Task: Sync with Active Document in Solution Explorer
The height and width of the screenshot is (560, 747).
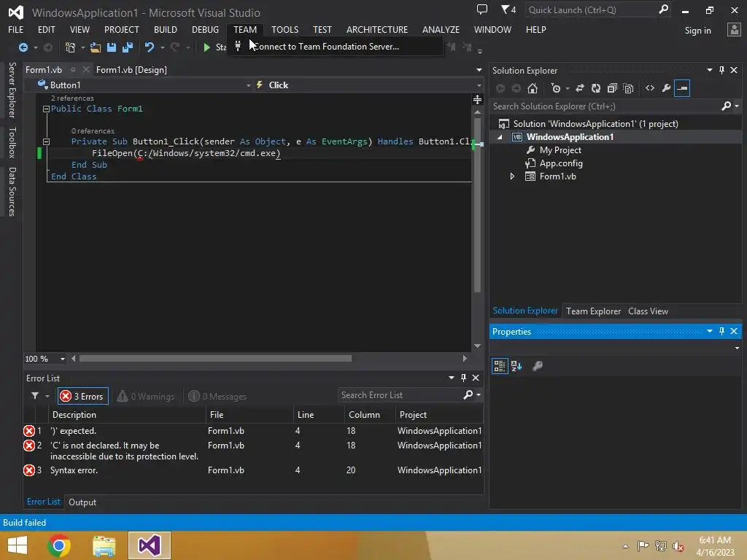Action: [580, 88]
